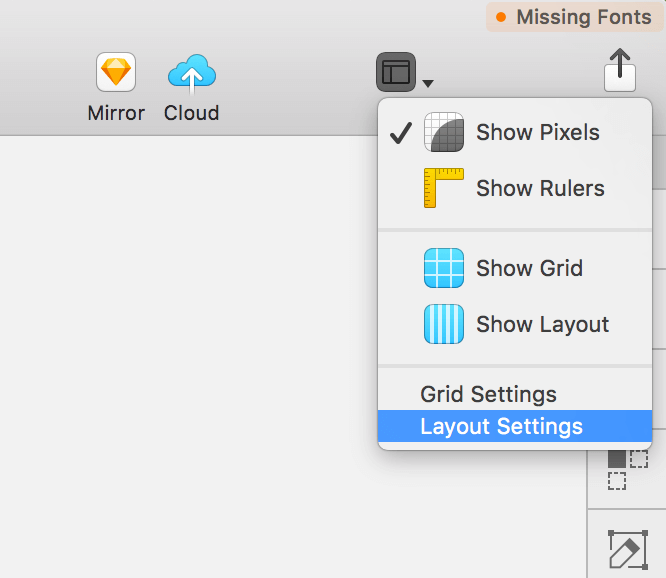
Task: Collapse the View dropdown arrow
Action: 428,83
